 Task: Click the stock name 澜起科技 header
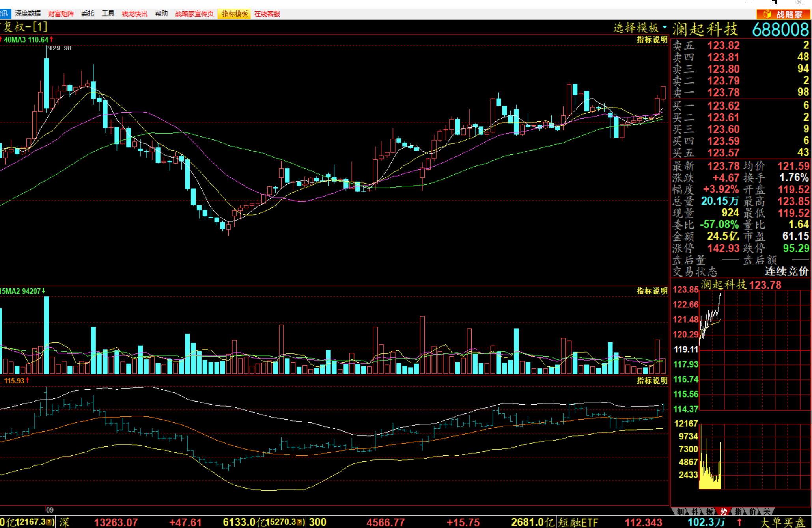click(706, 29)
